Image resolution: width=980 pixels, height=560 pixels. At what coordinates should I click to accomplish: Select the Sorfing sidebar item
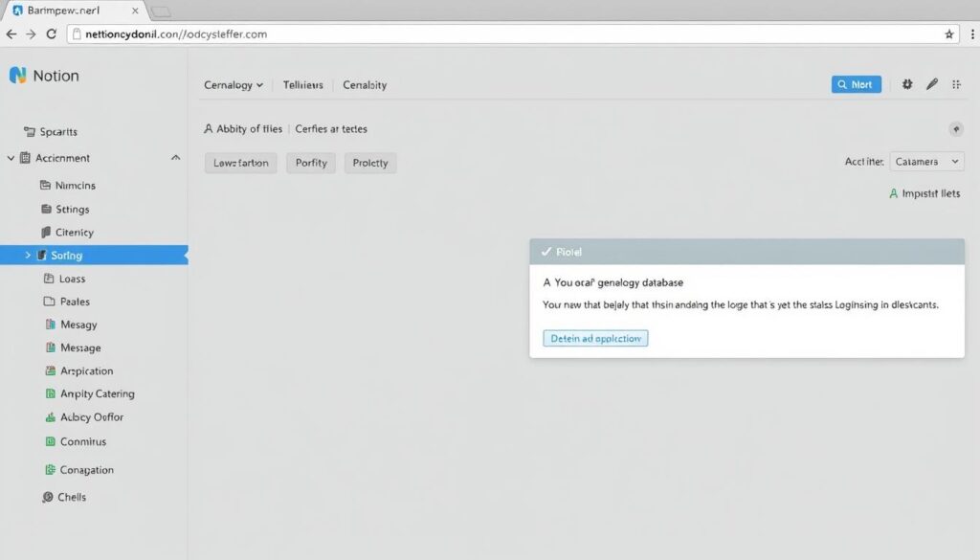(x=94, y=255)
